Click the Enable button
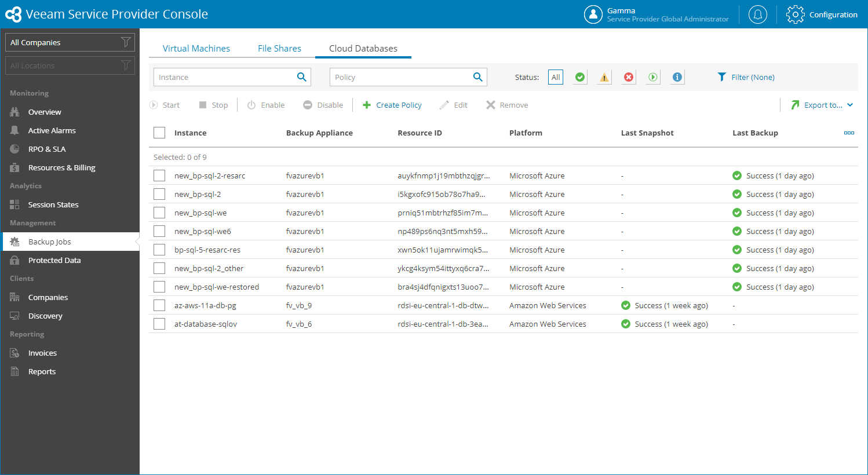 point(266,105)
